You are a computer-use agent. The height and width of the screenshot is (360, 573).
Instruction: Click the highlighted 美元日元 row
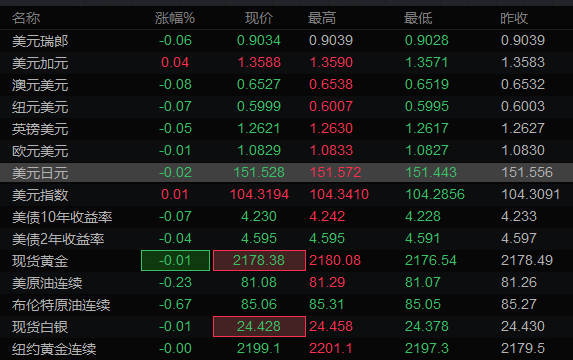286,173
